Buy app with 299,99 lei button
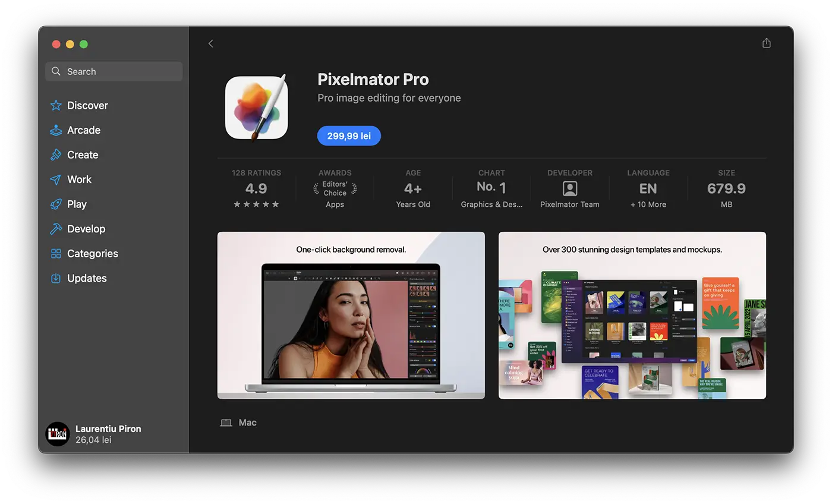The height and width of the screenshot is (504, 832). coord(349,136)
